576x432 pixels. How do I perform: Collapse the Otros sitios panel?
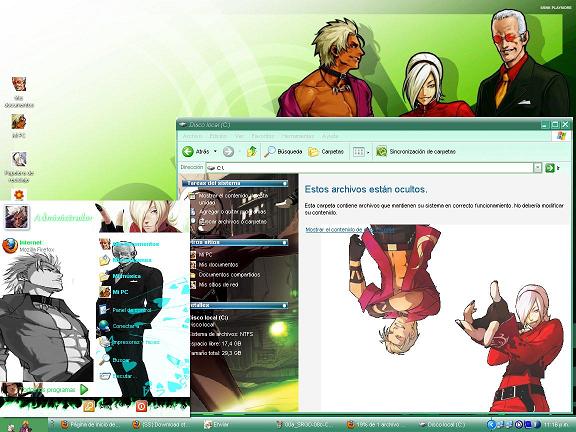284,242
